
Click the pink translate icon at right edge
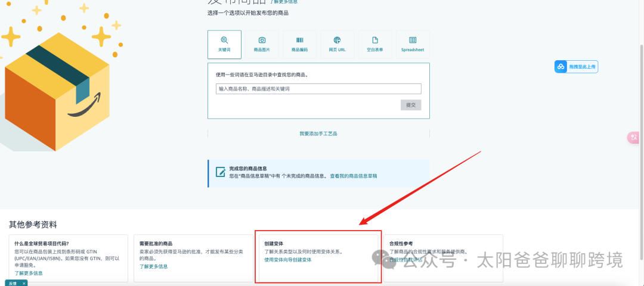[x=633, y=138]
